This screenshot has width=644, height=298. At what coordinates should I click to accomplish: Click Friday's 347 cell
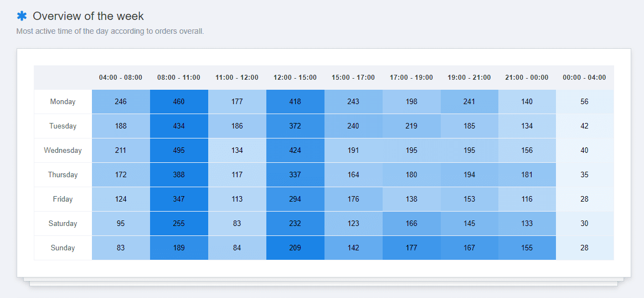[x=179, y=199]
